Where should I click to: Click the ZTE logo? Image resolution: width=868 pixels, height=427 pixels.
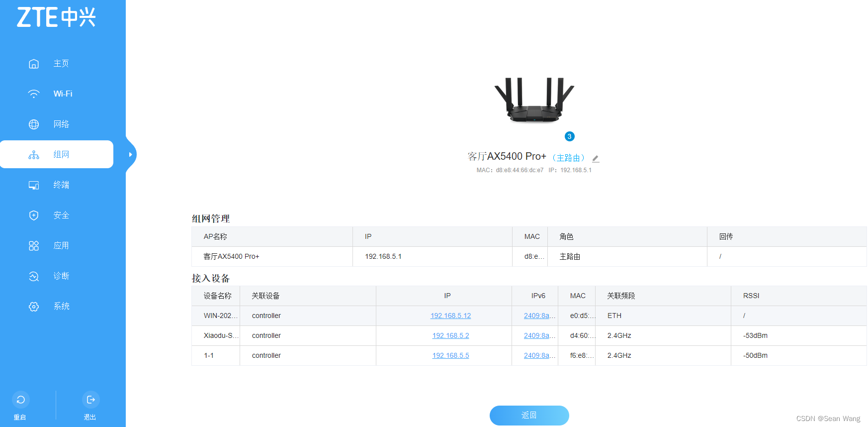pyautogui.click(x=56, y=17)
